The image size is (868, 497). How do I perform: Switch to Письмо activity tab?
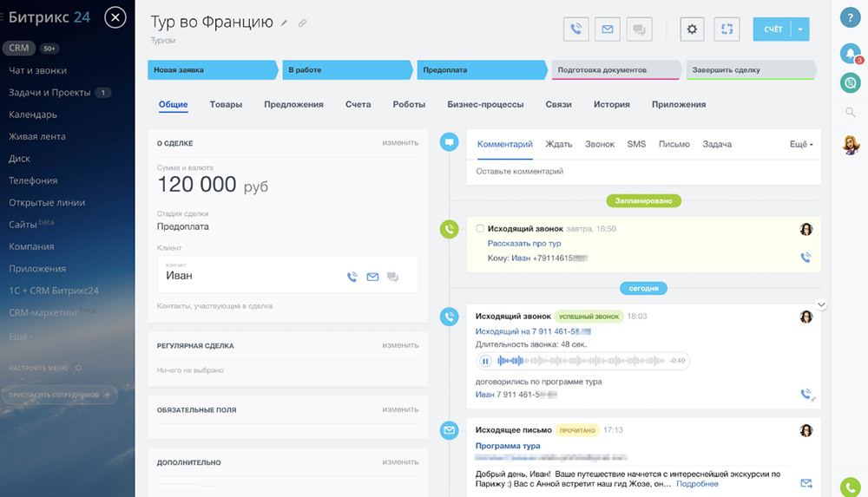coord(674,144)
